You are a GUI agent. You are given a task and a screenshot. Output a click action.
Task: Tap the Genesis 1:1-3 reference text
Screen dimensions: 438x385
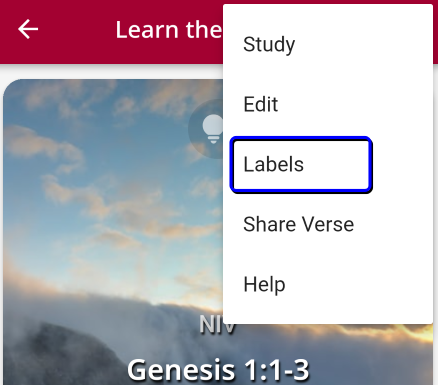tap(218, 370)
